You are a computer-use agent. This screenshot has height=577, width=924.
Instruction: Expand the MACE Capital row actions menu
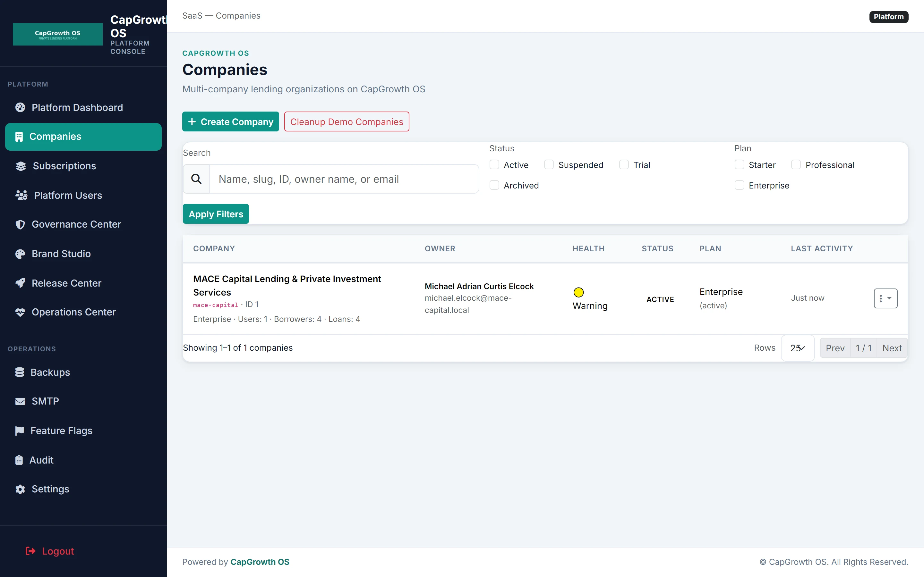coord(886,298)
